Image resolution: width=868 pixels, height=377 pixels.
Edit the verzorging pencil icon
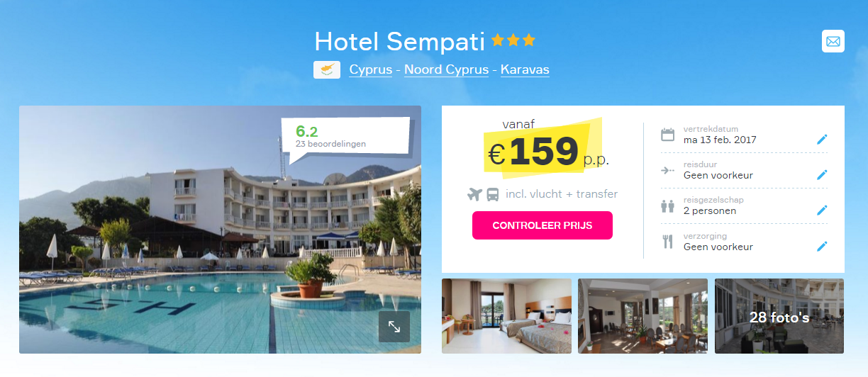tap(822, 246)
